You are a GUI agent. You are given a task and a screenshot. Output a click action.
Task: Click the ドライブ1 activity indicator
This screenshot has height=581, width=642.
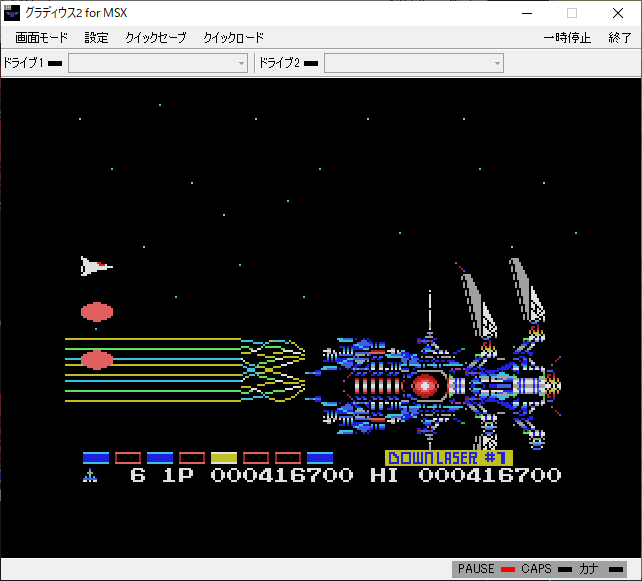55,63
